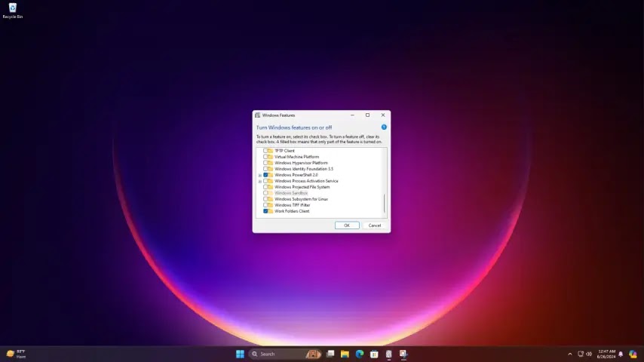644x362 pixels.
Task: Open the clock showing 12:47 AM
Action: 606,354
